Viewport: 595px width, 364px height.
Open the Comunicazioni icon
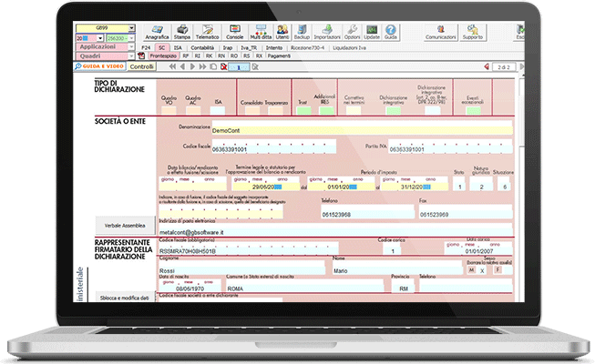tap(440, 33)
